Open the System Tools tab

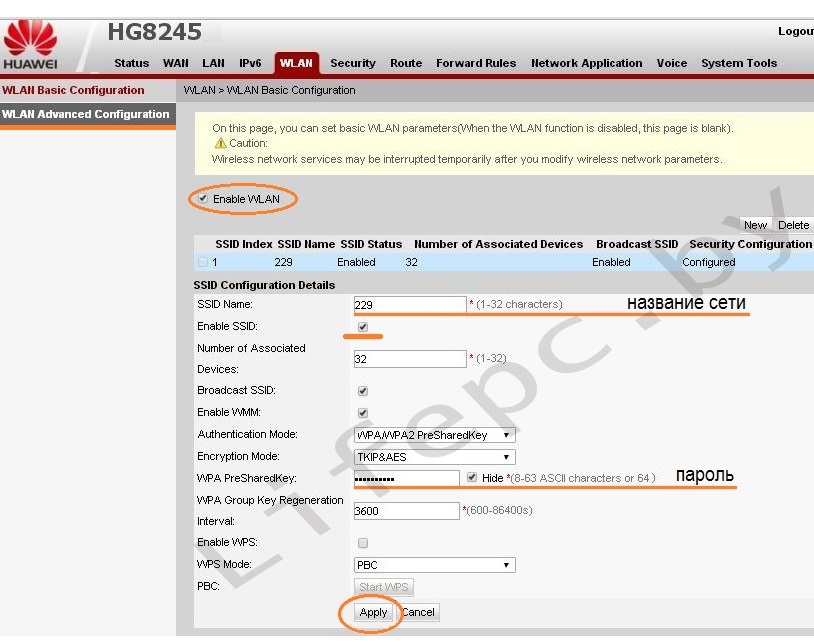pyautogui.click(x=739, y=63)
